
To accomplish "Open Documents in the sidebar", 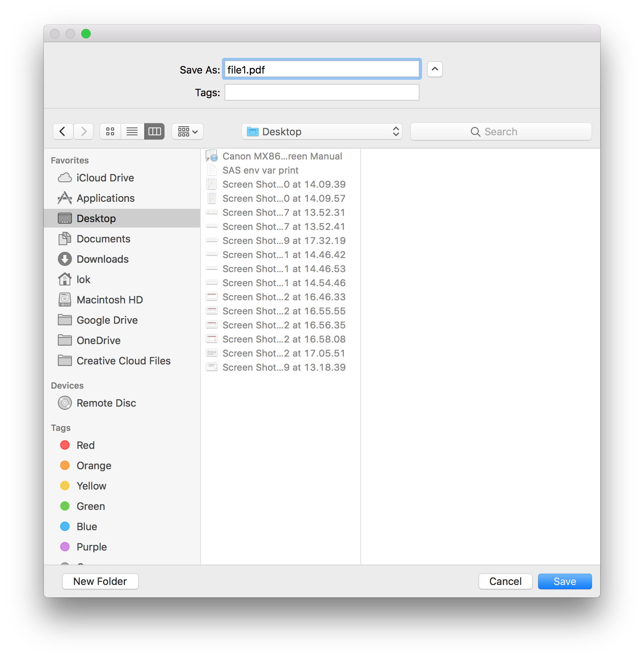I will (122, 239).
